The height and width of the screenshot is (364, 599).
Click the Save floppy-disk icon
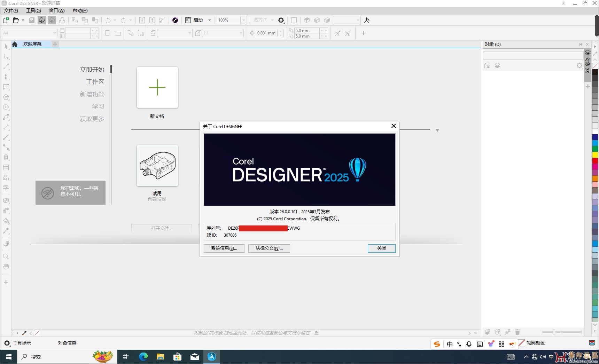(32, 20)
